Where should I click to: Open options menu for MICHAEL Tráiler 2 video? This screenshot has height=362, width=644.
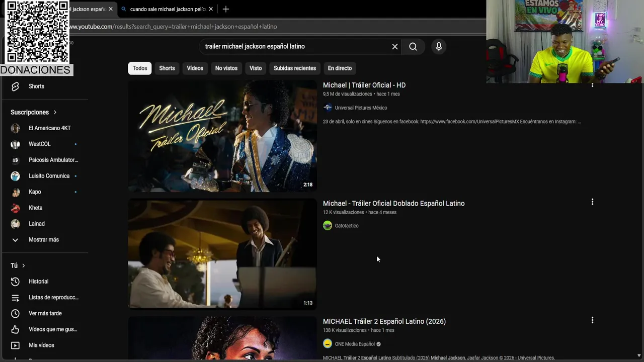[592, 320]
